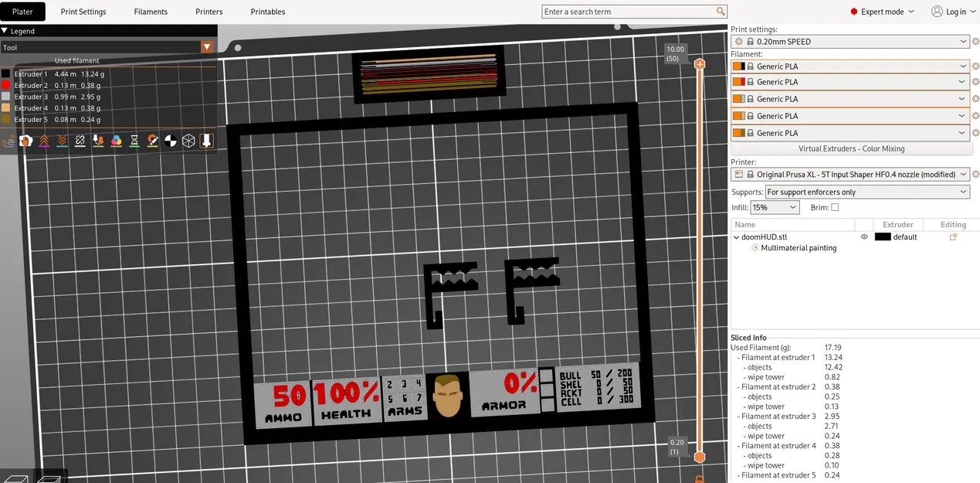Toggle Retractions visibility icon in legend
This screenshot has width=980, height=483.
(x=44, y=141)
